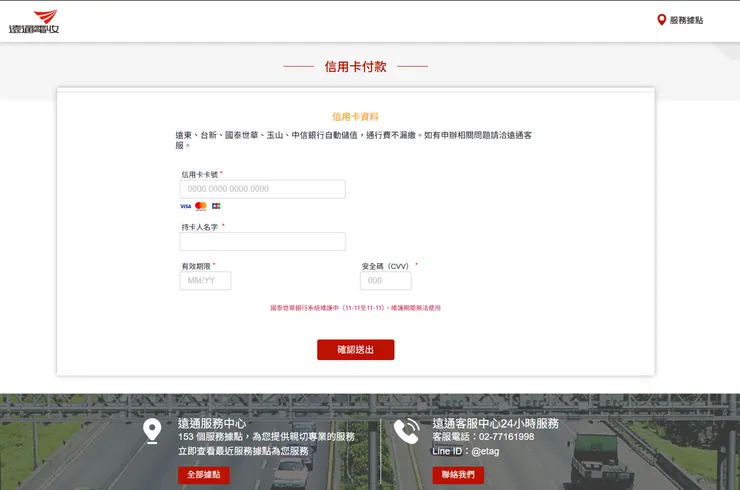Click the 信用卡資料 section title
Viewport: 740px width, 490px height.
coord(355,117)
